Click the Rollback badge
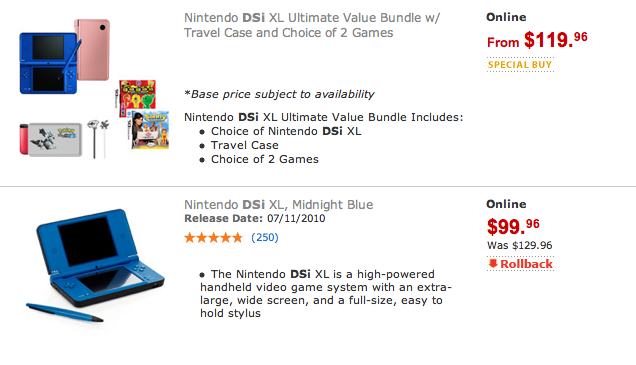Image resolution: width=636 pixels, height=365 pixels. point(520,264)
